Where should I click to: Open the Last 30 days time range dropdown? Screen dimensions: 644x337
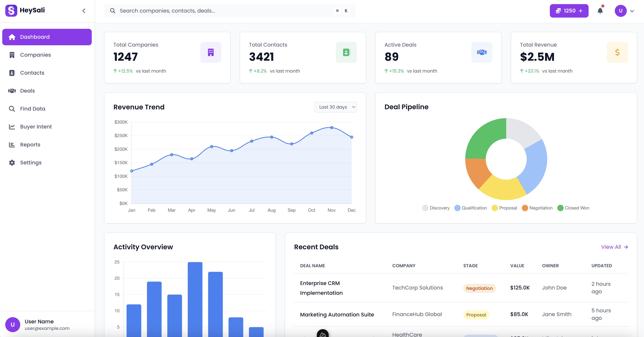click(335, 107)
